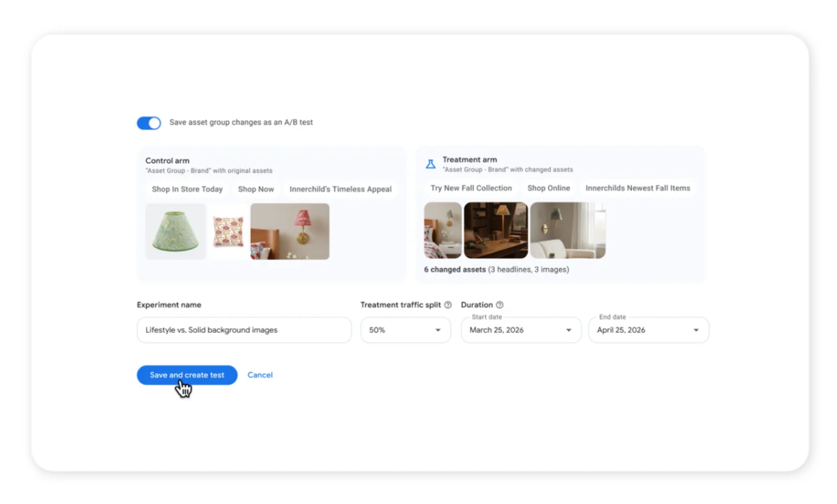The height and width of the screenshot is (504, 837).
Task: Click the Cancel link
Action: (x=260, y=375)
